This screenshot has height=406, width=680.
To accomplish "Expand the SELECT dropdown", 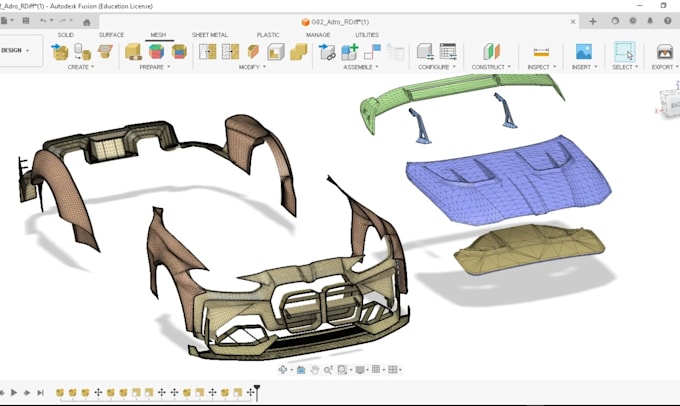I will click(625, 67).
